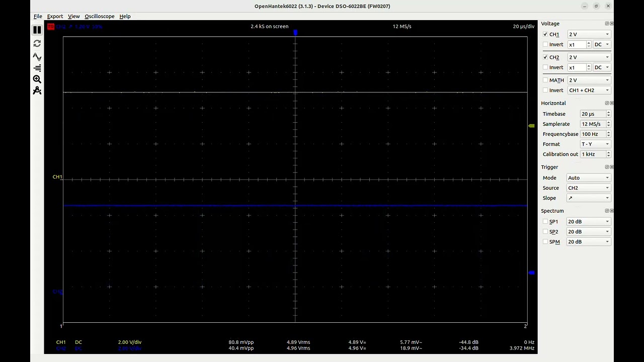Image resolution: width=644 pixels, height=362 pixels.
Task: Close the Spectrum dock panel
Action: pos(611,211)
